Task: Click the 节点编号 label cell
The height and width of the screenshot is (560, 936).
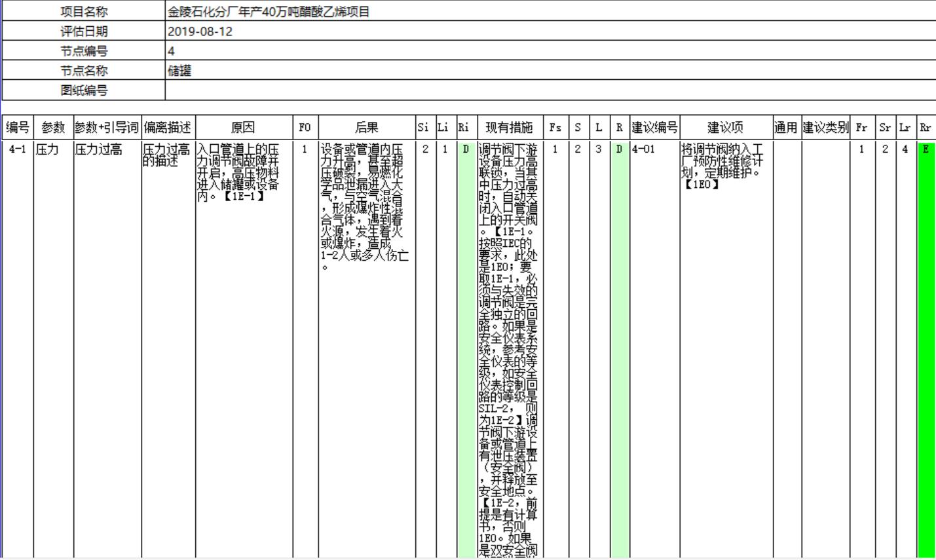Action: tap(84, 51)
